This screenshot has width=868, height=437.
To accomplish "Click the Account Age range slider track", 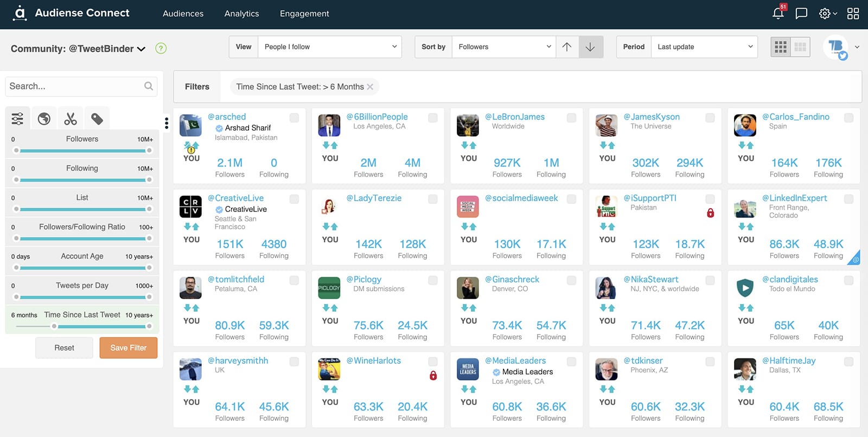I will point(82,268).
